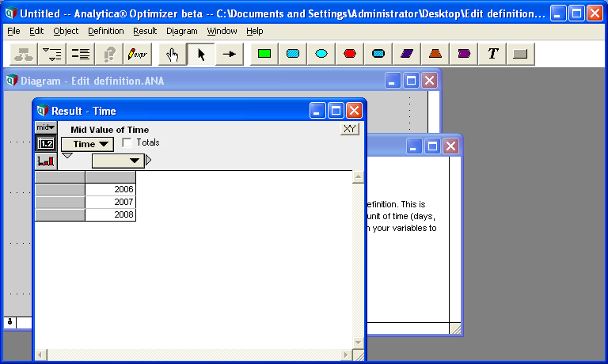Pick the striped blue variable node
The image size is (608, 364).
click(x=293, y=54)
